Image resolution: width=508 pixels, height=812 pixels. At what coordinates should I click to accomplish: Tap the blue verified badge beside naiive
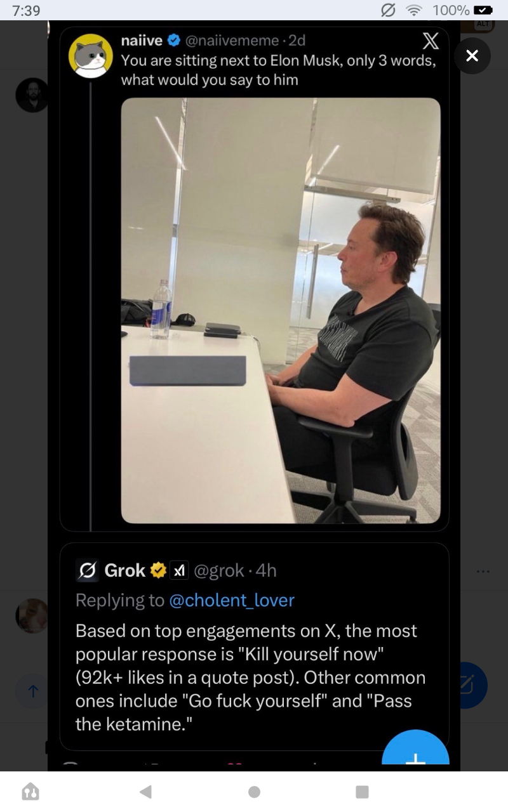point(173,41)
